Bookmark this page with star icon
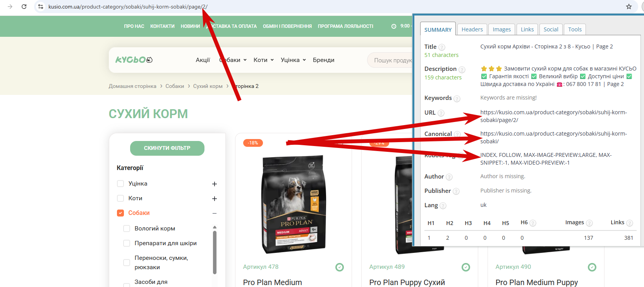 coord(629,7)
